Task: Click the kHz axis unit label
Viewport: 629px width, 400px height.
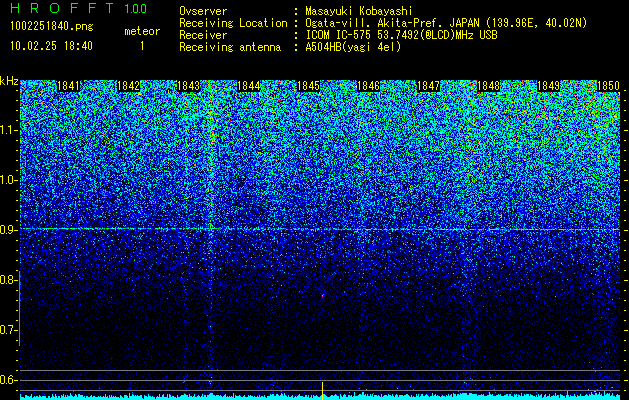Action: tap(9, 81)
